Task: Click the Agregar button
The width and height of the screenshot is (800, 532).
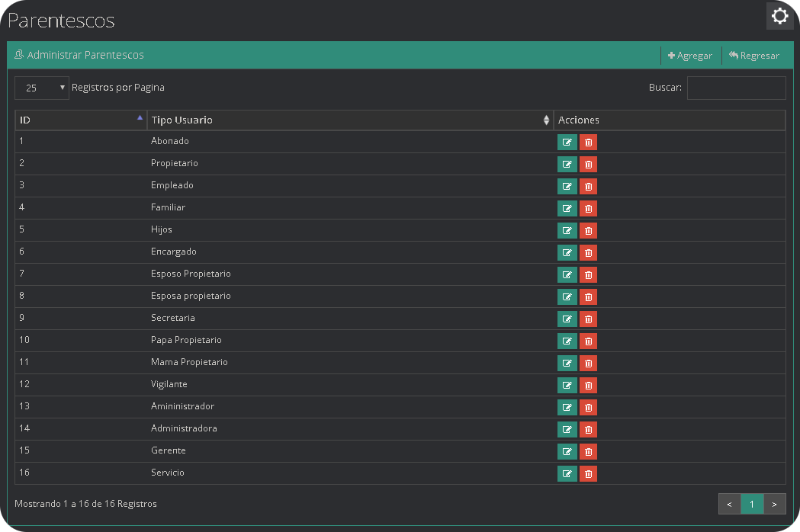Action: tap(690, 56)
